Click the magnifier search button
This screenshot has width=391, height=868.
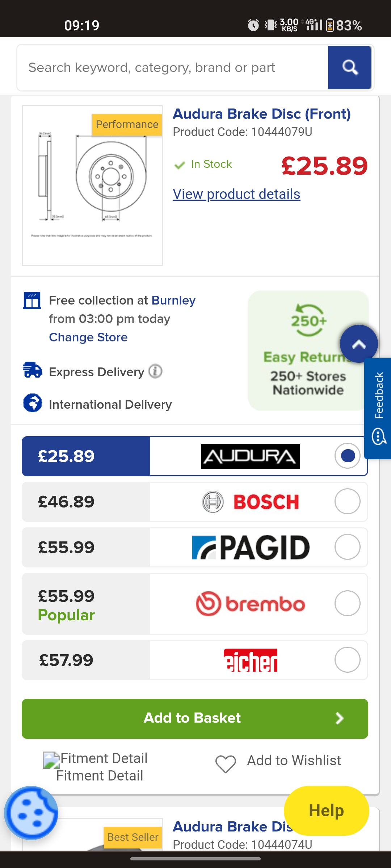coord(349,68)
